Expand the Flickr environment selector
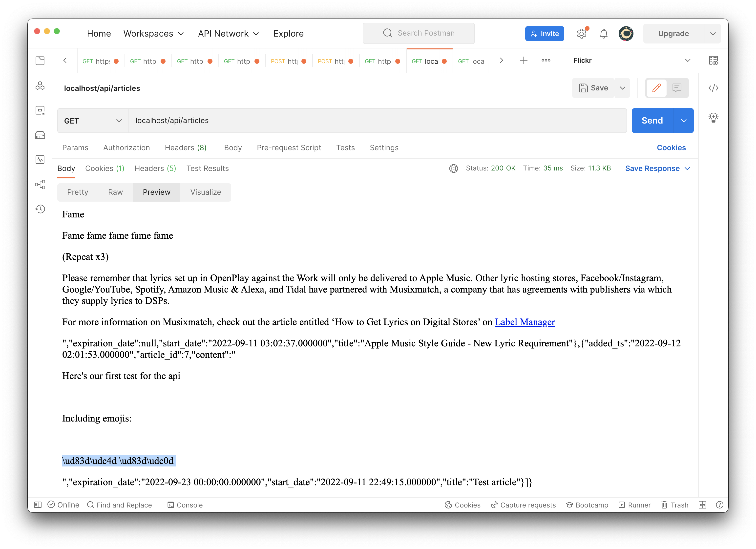The width and height of the screenshot is (756, 549). 687,61
